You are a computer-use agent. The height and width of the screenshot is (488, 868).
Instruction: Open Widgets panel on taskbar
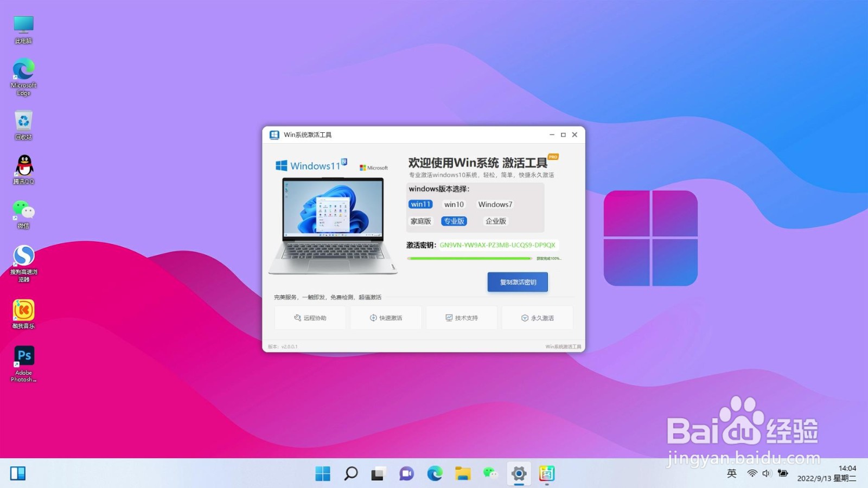18,473
